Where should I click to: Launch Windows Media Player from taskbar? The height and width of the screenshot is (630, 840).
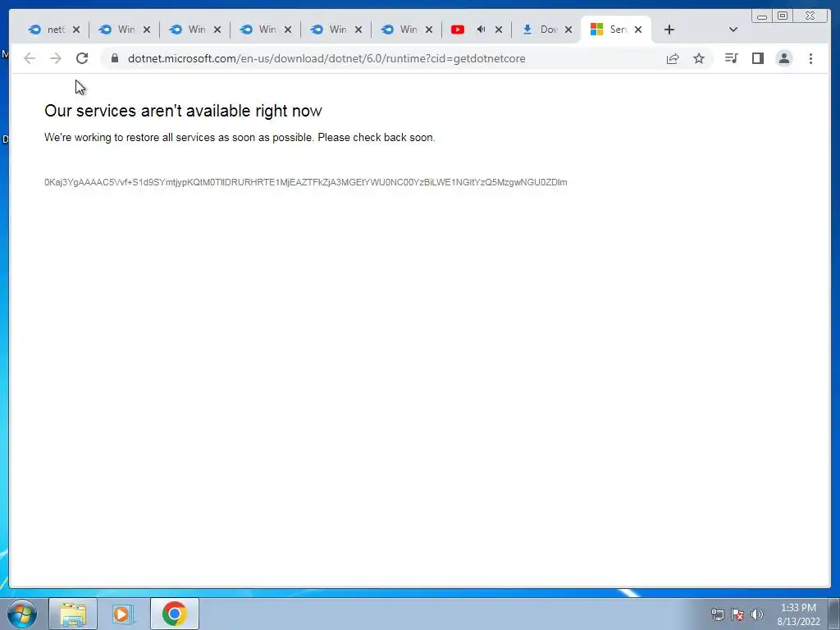(123, 614)
